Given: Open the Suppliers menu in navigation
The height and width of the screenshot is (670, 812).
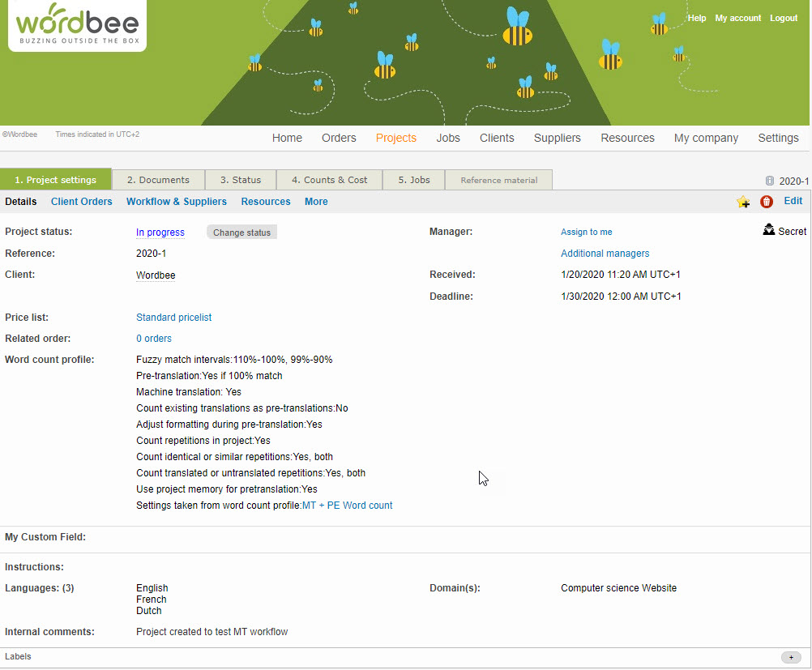Looking at the screenshot, I should point(557,138).
